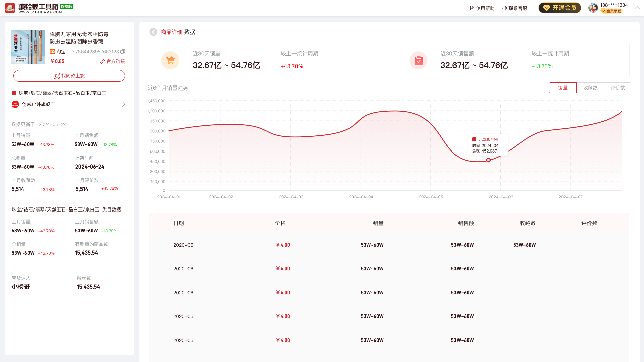Expand the 创威户外旗舰店 shop panel
Image resolution: width=644 pixels, height=362 pixels.
tap(124, 104)
